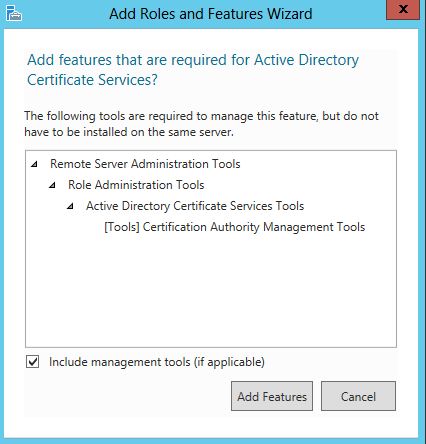The width and height of the screenshot is (426, 444).
Task: Click the 'have to be installed on the same server' text
Action: [129, 132]
